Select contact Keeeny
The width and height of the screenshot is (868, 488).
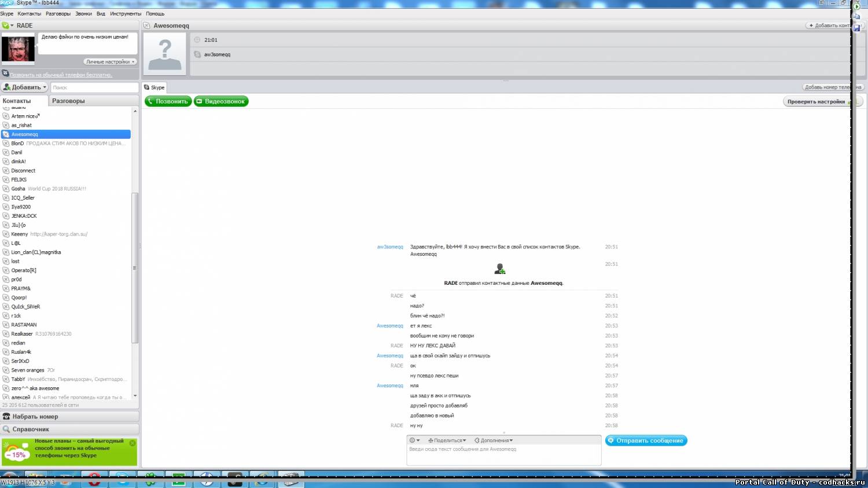66,234
